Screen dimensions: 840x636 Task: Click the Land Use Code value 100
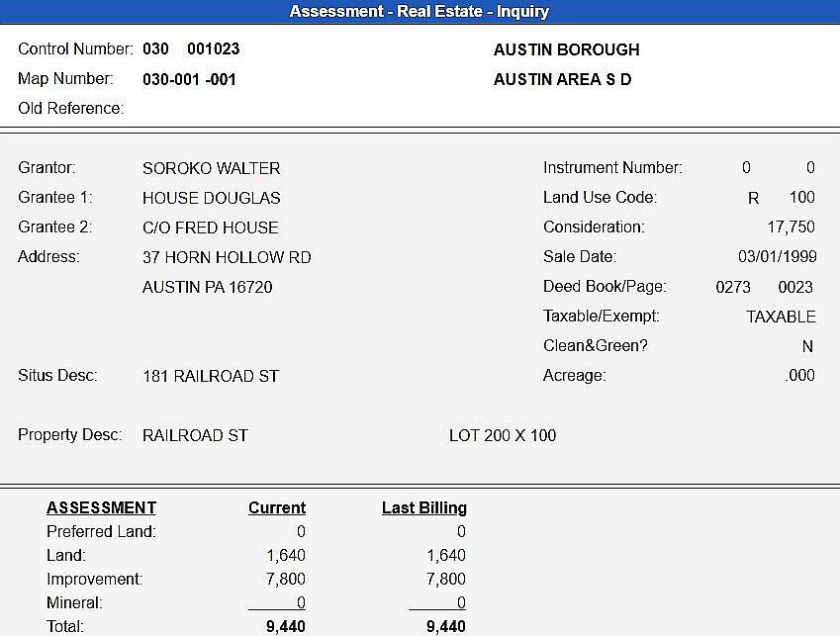(801, 198)
